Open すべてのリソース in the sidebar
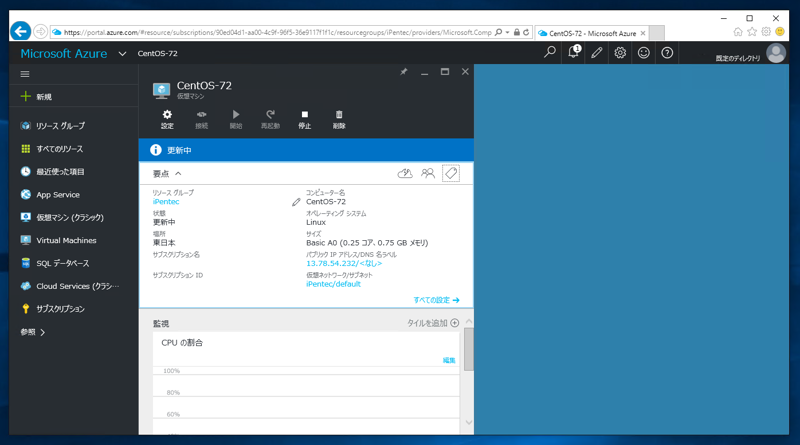The height and width of the screenshot is (445, 800). 73,149
